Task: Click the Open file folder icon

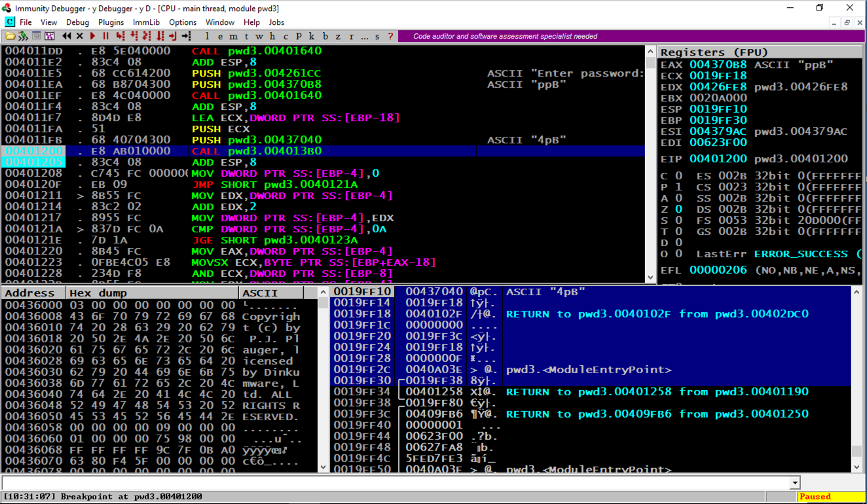Action: [10, 36]
